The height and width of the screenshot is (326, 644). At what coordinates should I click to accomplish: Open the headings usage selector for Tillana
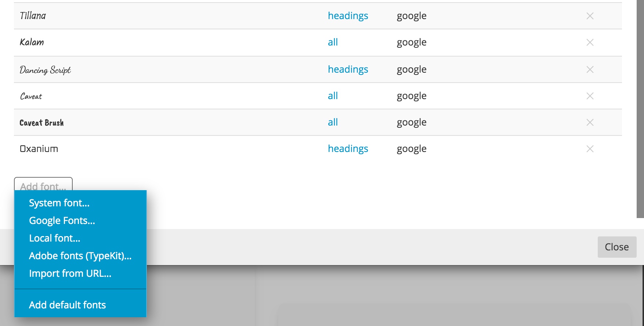348,16
